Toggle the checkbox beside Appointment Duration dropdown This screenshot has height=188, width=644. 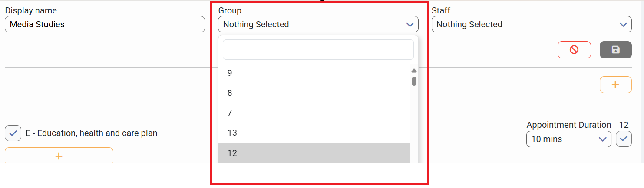(x=624, y=139)
